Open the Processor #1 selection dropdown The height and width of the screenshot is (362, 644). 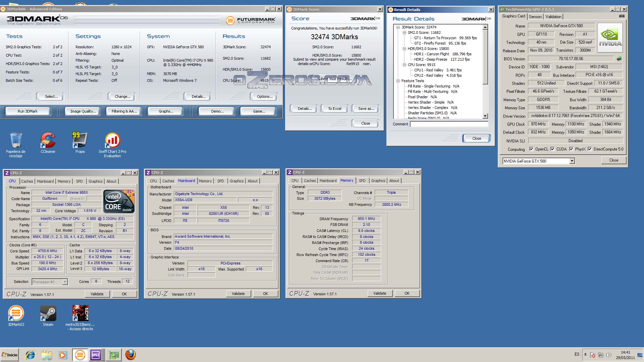[65, 282]
